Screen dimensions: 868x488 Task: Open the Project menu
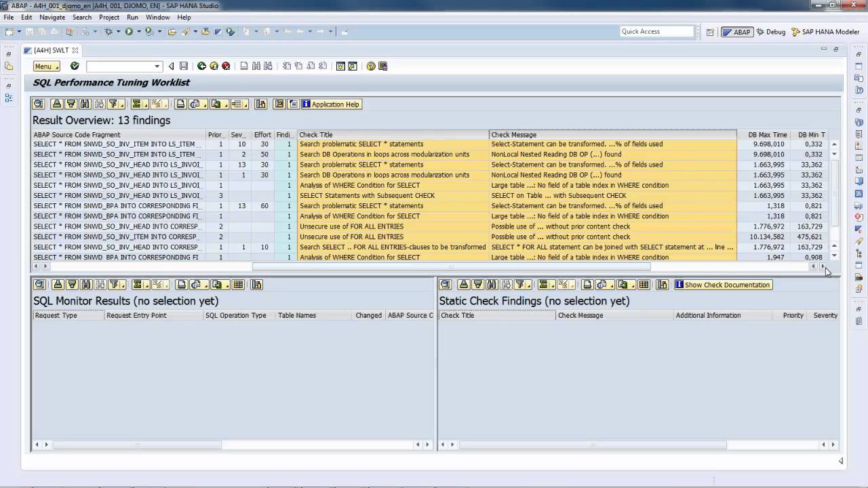tap(109, 17)
